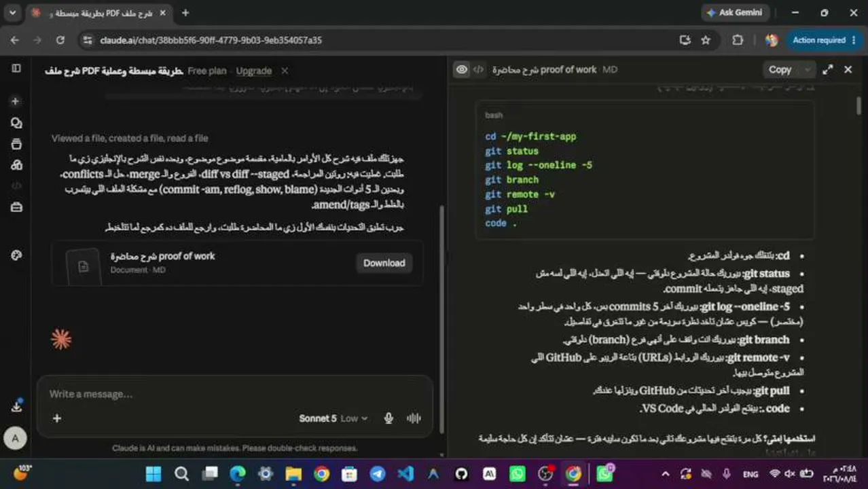Open Telegram from taskbar
The height and width of the screenshot is (489, 868).
tap(377, 473)
